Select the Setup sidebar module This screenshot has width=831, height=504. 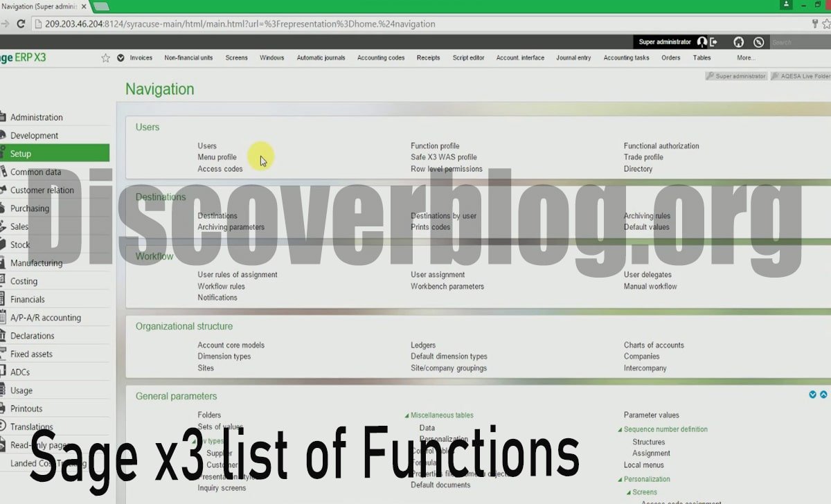(x=55, y=153)
